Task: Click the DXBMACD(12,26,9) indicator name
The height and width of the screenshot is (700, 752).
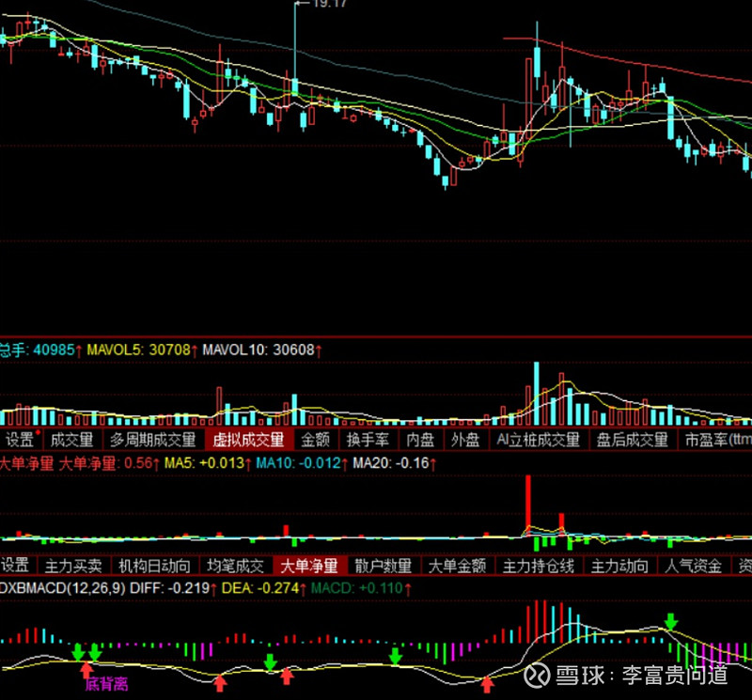Action: (x=62, y=588)
